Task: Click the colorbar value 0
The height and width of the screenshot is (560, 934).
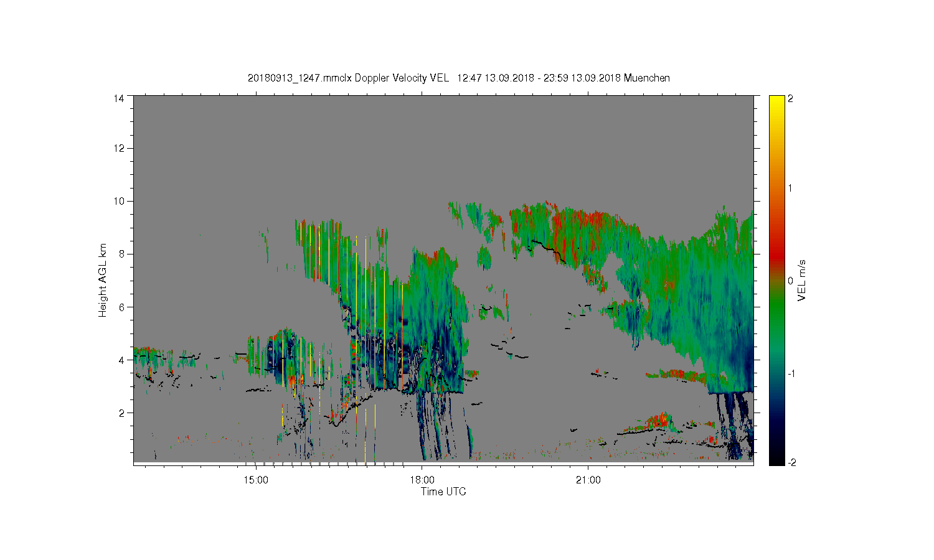Action: tap(790, 281)
